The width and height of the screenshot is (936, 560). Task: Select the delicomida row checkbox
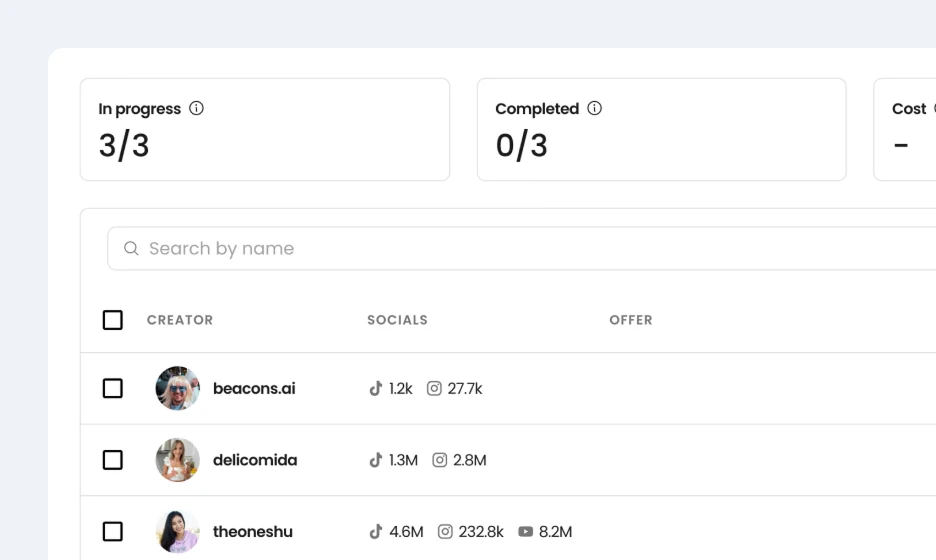[x=113, y=460]
